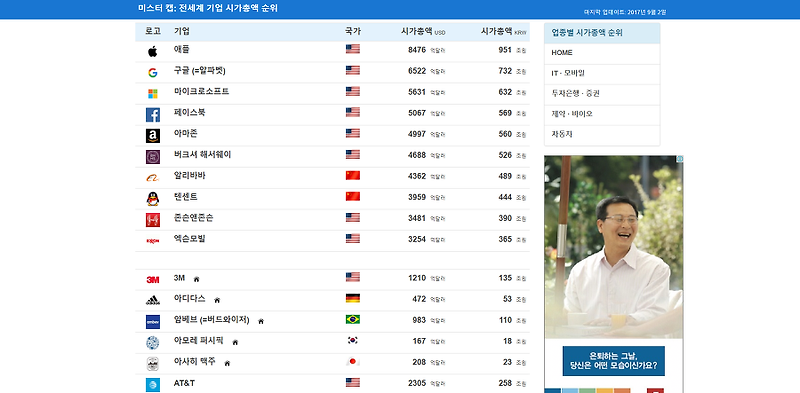Click the 텐센트 company name
The width and height of the screenshot is (800, 393).
186,196
